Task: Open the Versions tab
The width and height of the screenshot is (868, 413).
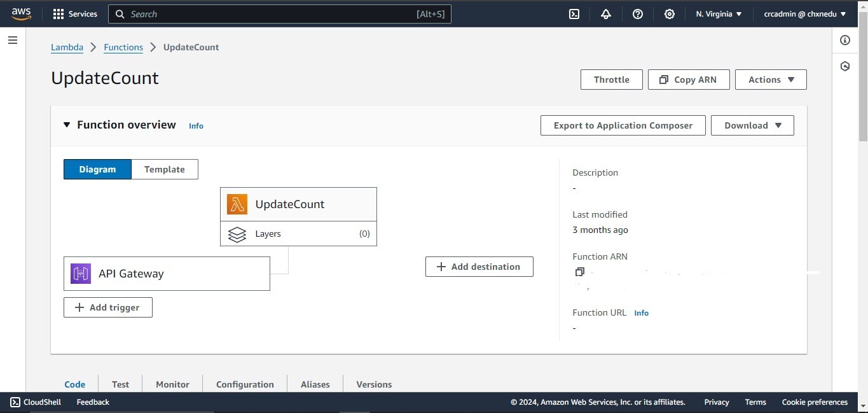Action: coord(374,384)
